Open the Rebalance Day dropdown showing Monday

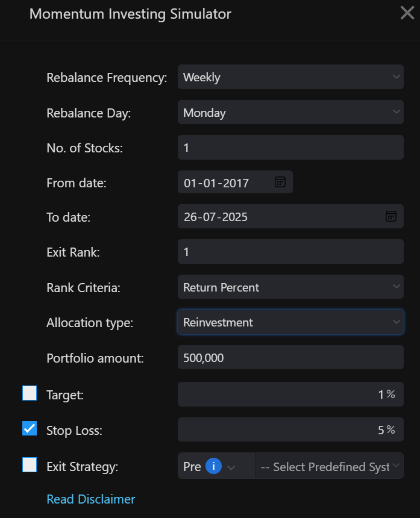tap(290, 112)
